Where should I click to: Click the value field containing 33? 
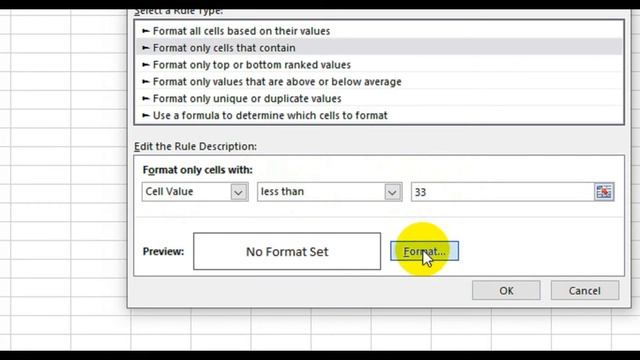tap(502, 192)
